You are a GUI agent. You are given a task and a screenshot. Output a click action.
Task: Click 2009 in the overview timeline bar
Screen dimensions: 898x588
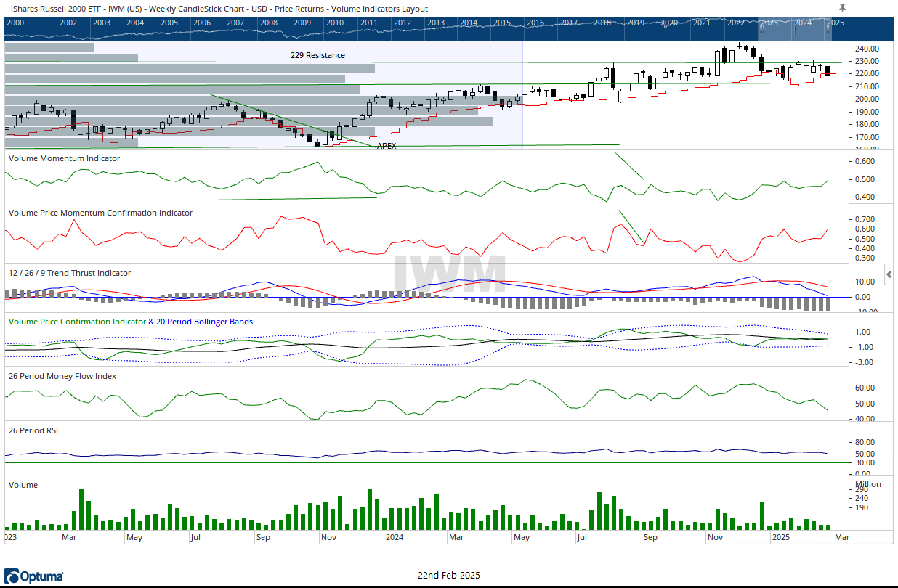(302, 23)
